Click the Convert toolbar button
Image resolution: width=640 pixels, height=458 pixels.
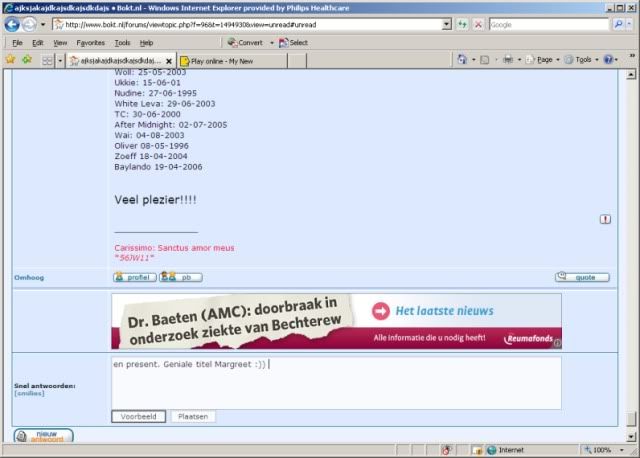pos(245,42)
